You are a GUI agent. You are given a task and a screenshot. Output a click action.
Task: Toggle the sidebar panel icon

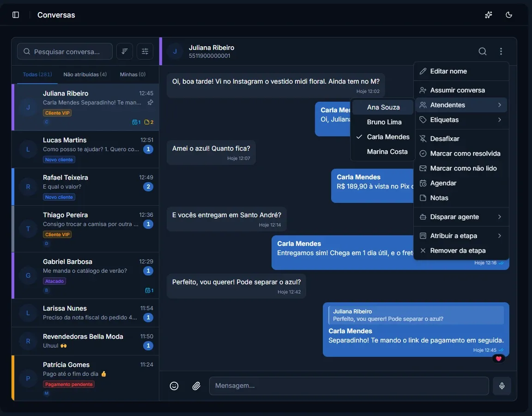[x=16, y=15]
